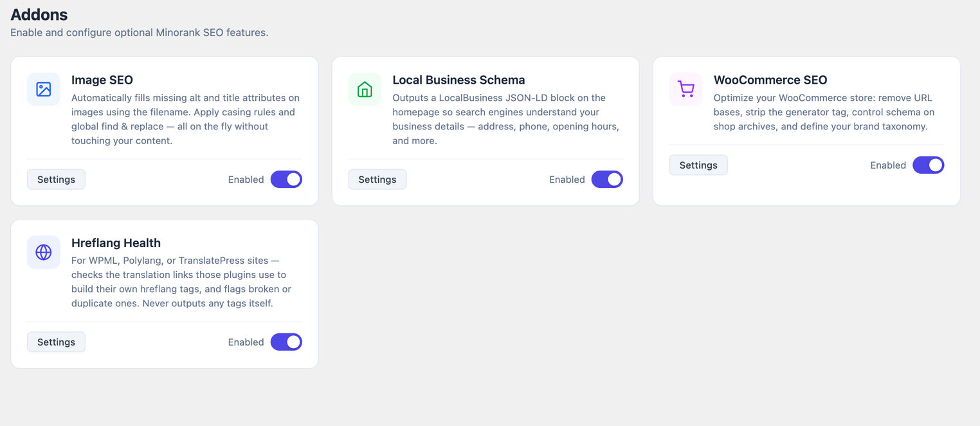The height and width of the screenshot is (426, 980).
Task: Click the Image SEO picture icon
Action: pyautogui.click(x=43, y=89)
